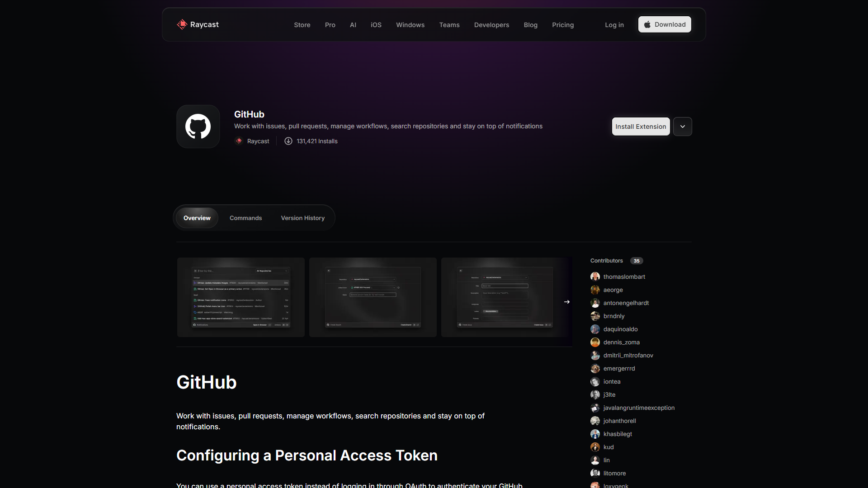The width and height of the screenshot is (868, 488).
Task: Click the next-screenshot arrow in the carousel
Action: [566, 302]
